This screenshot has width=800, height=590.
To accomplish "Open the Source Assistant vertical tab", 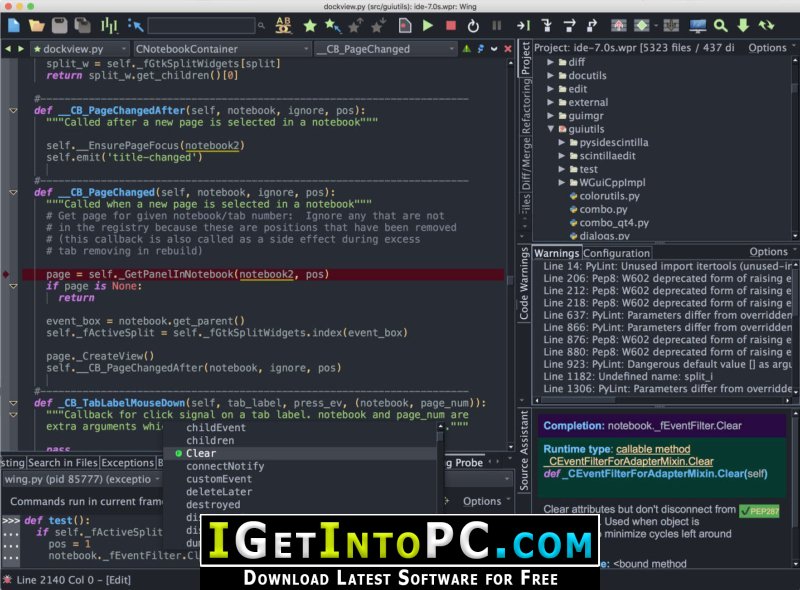I will [524, 451].
